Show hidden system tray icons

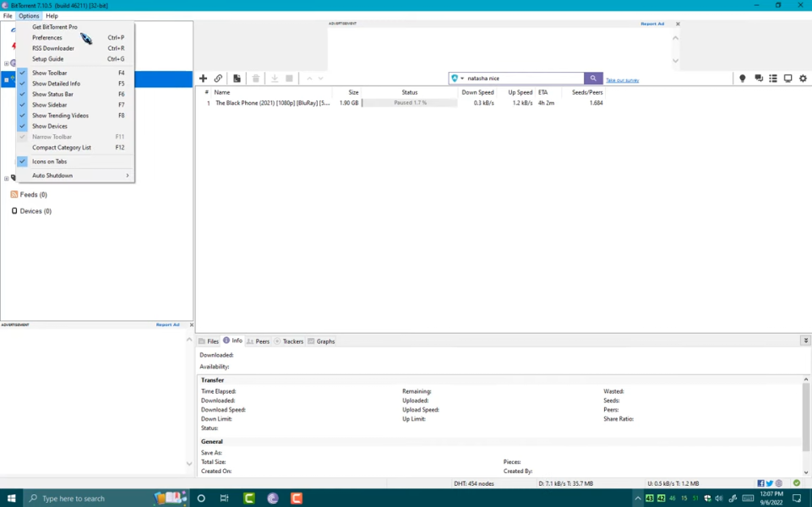pyautogui.click(x=637, y=499)
